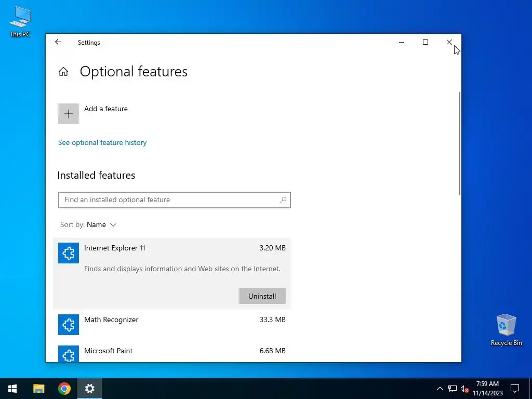Launch File Explorer from the taskbar
Screen dimensions: 532x399
(38, 389)
